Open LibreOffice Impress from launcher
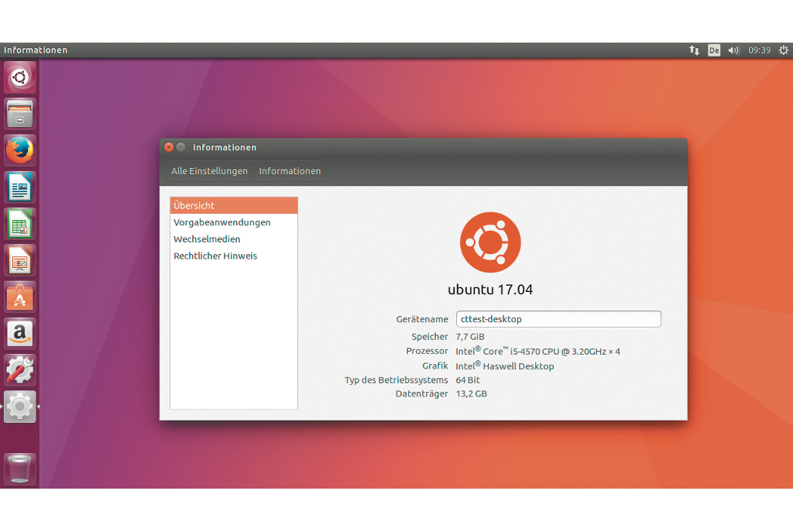 [19, 260]
